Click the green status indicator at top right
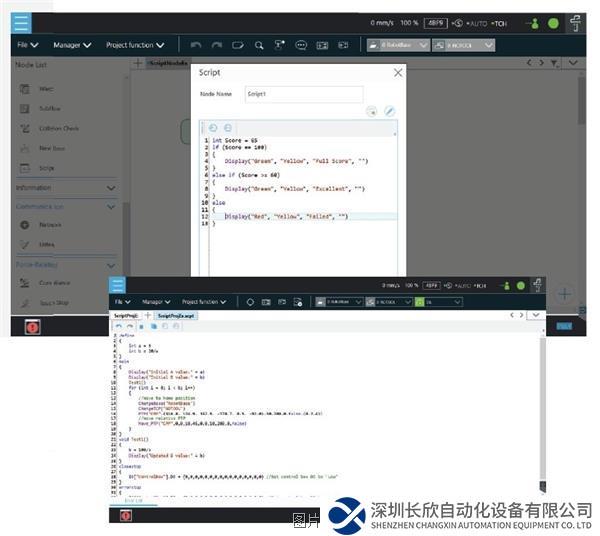This screenshot has height=536, width=600. point(553,22)
